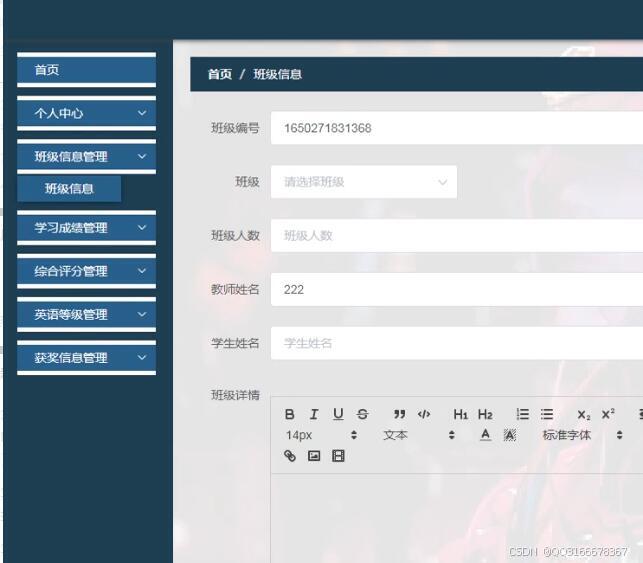Viewport: 643px width, 563px height.
Task: Expand the 英语等级管理 sidebar menu
Action: pyautogui.click(x=87, y=315)
